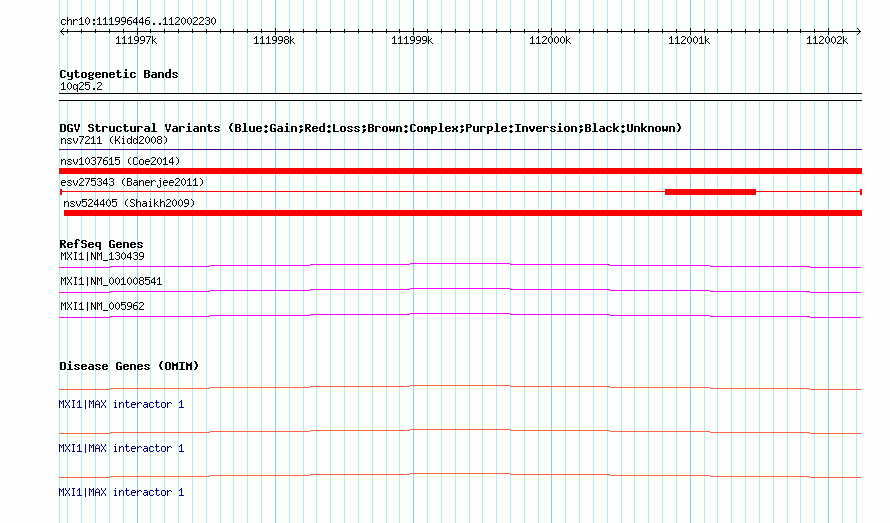Screen dimensions: 890x523
Task: Click the left arrow end of the ruler
Action: [x=62, y=31]
